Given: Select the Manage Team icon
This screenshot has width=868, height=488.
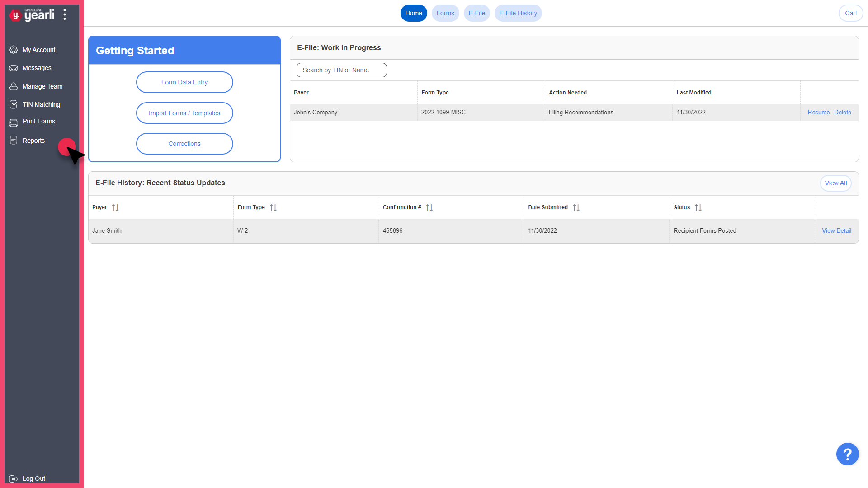Looking at the screenshot, I should [14, 86].
